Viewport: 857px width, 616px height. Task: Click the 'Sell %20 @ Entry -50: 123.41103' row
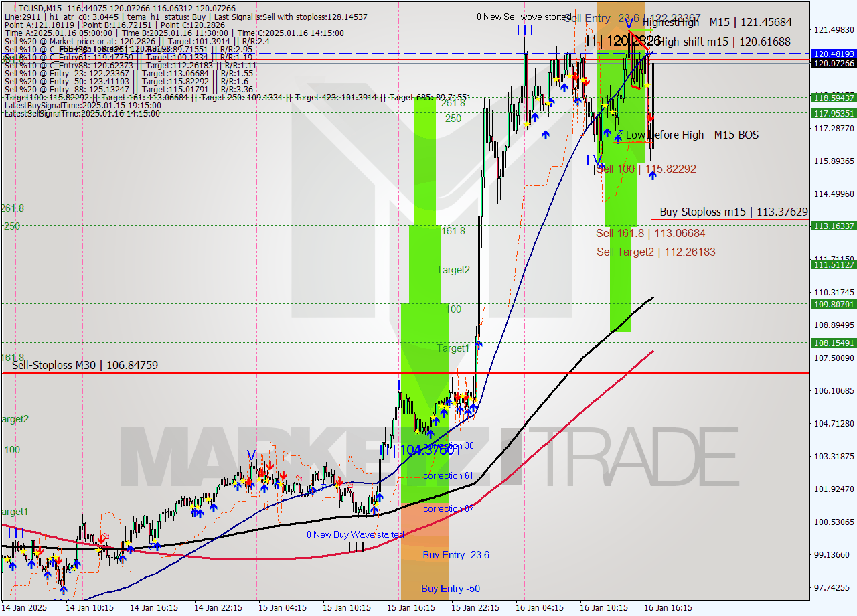(126, 81)
